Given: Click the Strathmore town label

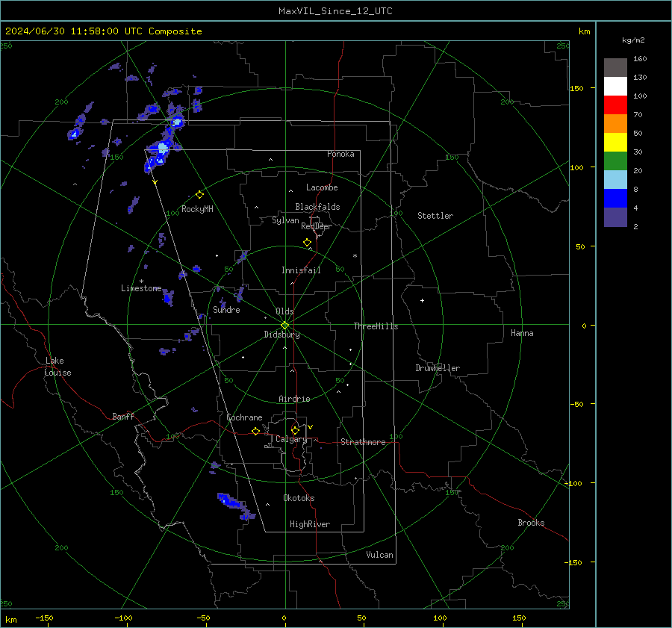Looking at the screenshot, I should click(363, 442).
